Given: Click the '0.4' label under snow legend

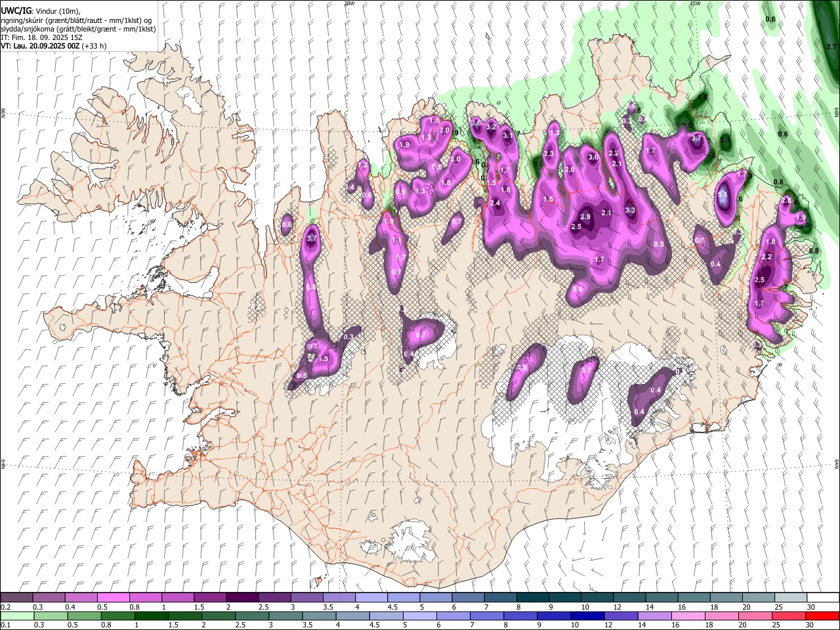Looking at the screenshot, I should (70, 607).
